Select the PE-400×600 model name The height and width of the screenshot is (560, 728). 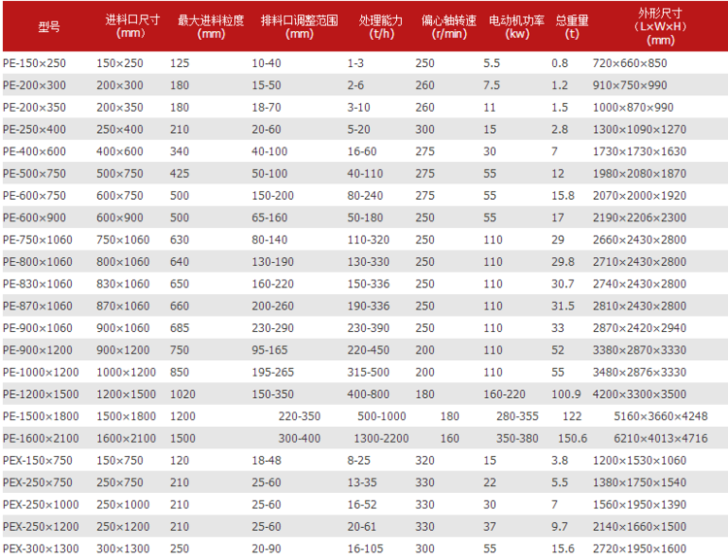coord(37,151)
